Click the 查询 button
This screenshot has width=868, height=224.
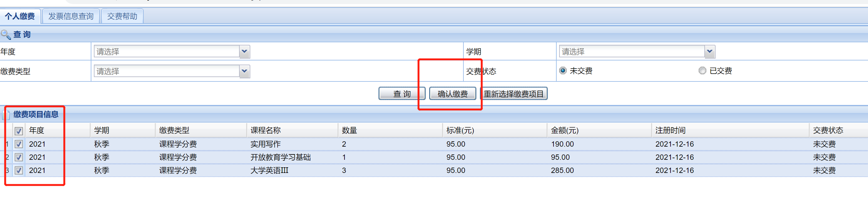(402, 94)
